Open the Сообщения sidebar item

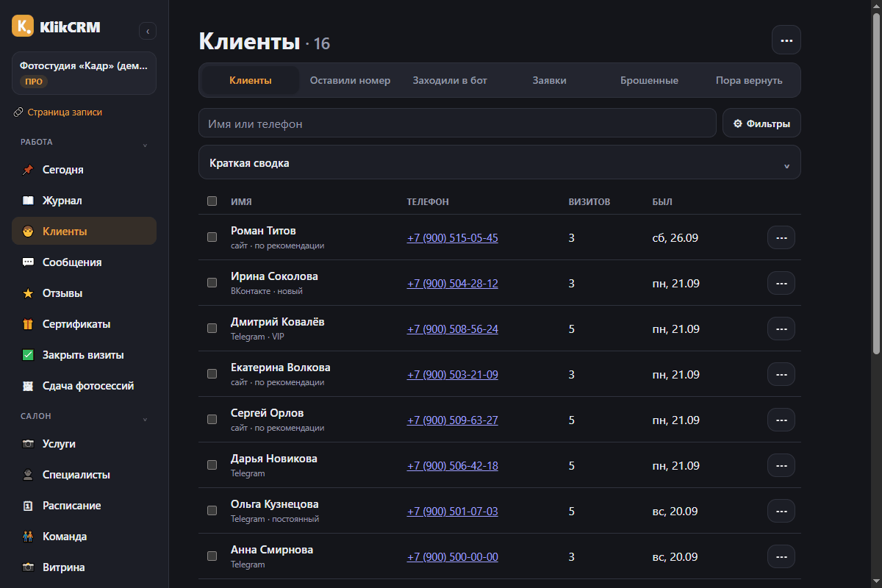(84, 262)
